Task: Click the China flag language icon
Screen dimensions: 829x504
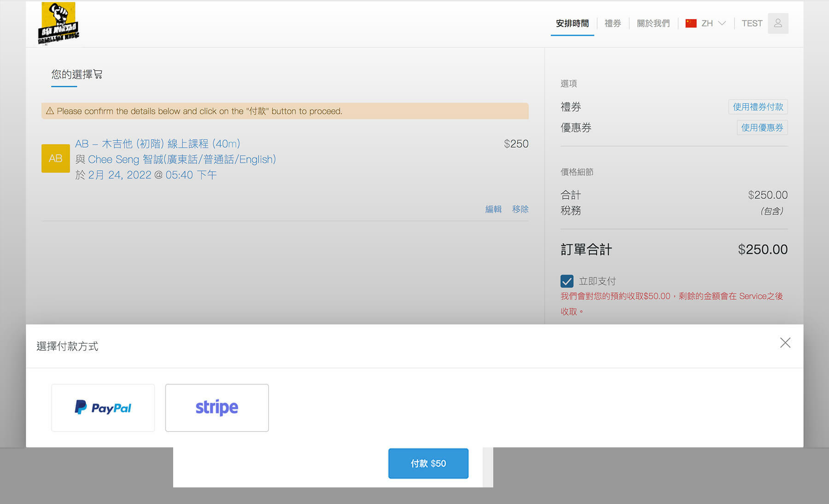Action: (691, 23)
